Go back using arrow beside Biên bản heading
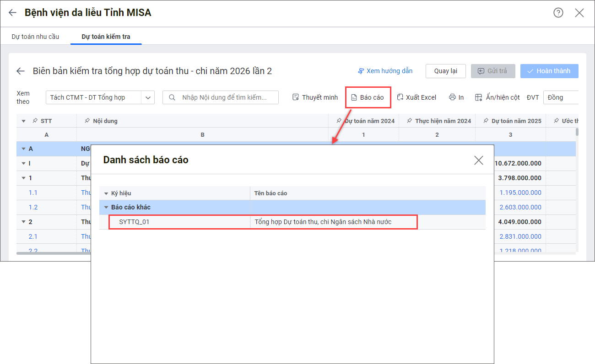The height and width of the screenshot is (364, 595). coord(20,71)
